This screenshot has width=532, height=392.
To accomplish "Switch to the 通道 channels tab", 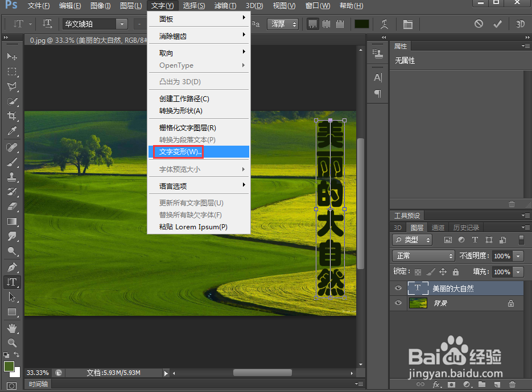I will (x=438, y=227).
